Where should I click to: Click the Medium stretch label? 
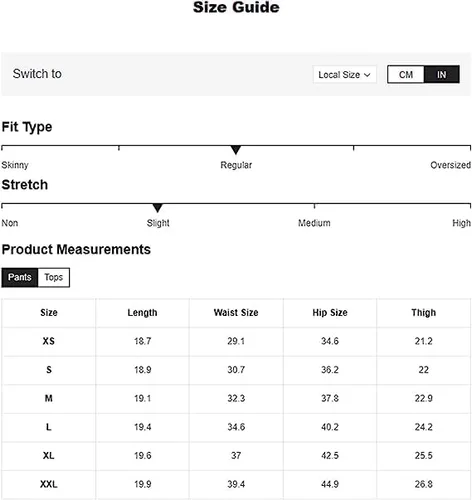(314, 223)
